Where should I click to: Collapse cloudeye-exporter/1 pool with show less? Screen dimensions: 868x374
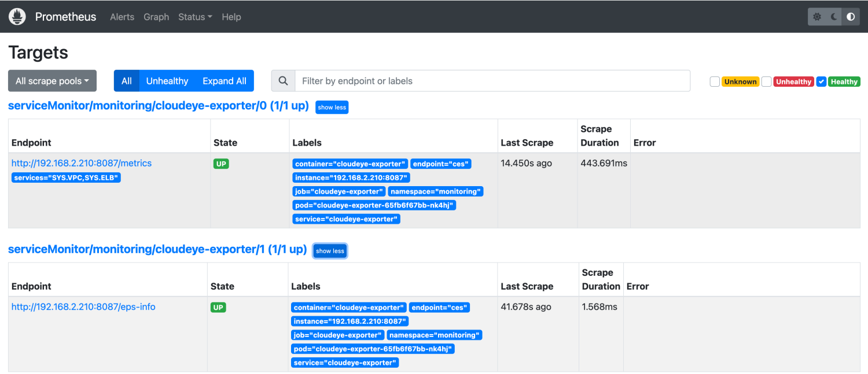click(330, 251)
